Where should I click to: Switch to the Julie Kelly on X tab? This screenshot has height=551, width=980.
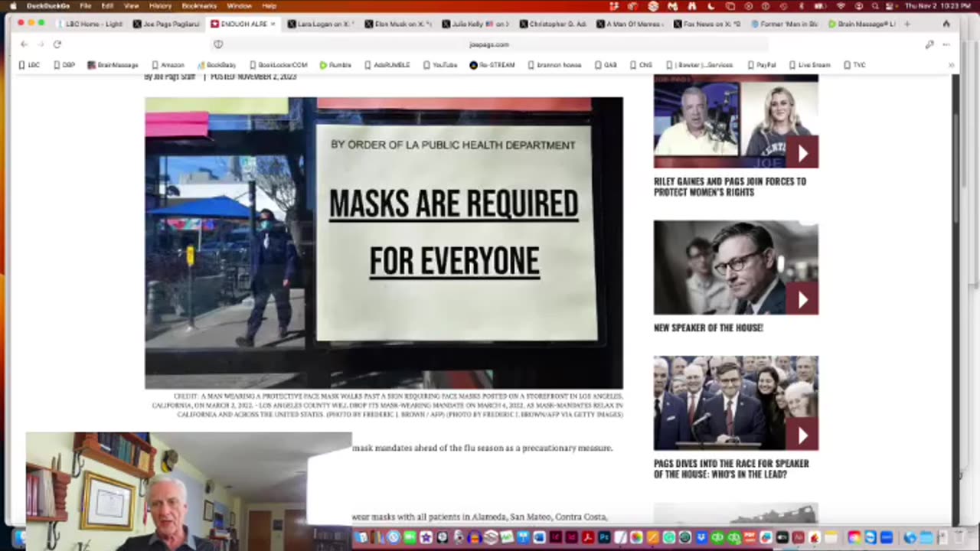click(475, 24)
